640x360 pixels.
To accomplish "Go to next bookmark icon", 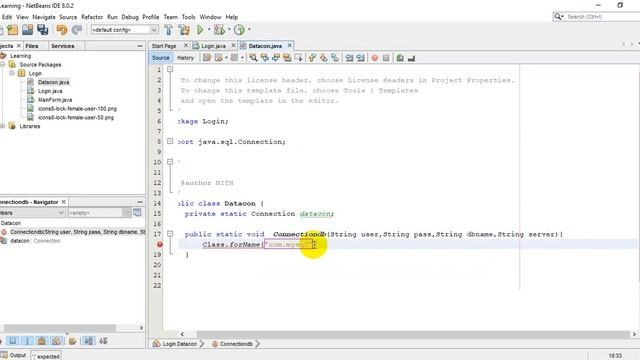I will point(324,58).
